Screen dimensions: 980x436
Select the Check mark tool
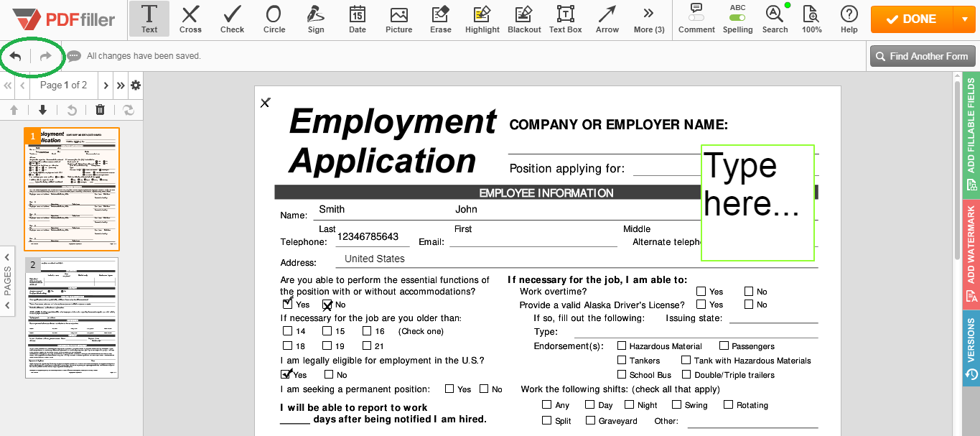pyautogui.click(x=232, y=19)
